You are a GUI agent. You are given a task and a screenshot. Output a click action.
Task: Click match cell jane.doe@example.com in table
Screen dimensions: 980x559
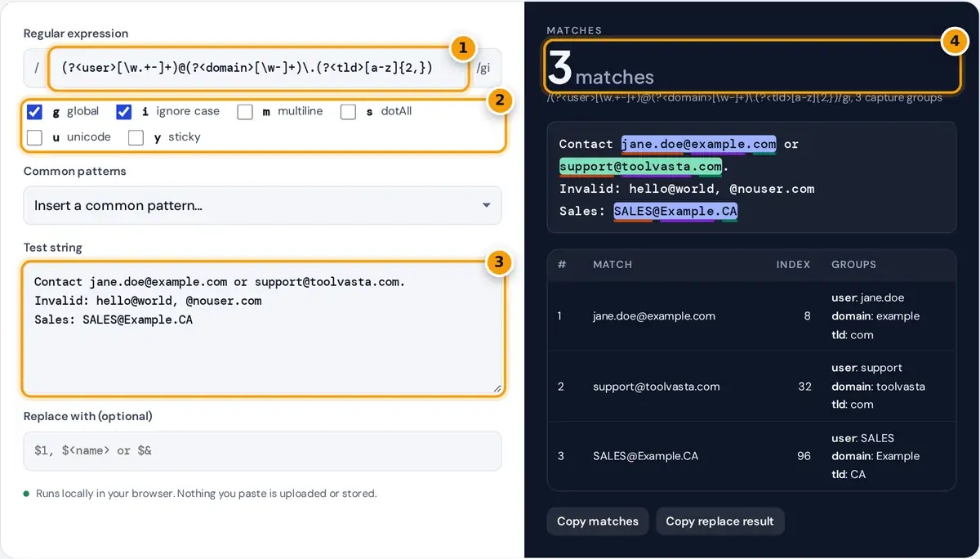tap(654, 316)
